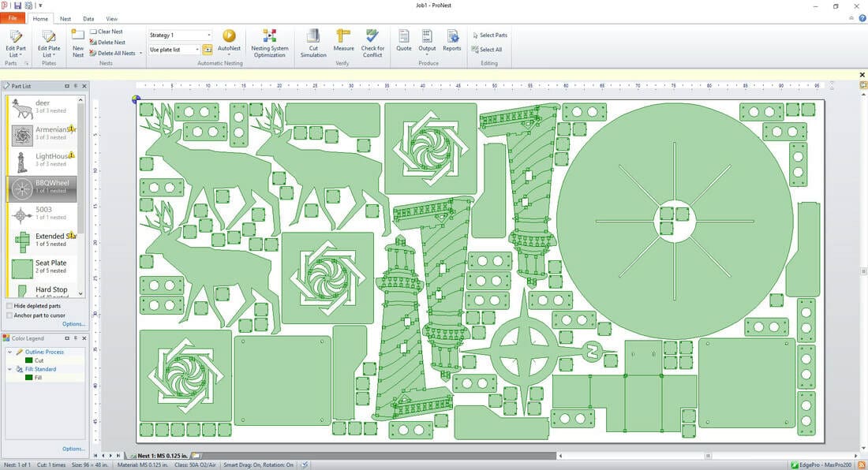Click the AutoNest button
The image size is (868, 470).
coord(229,40)
